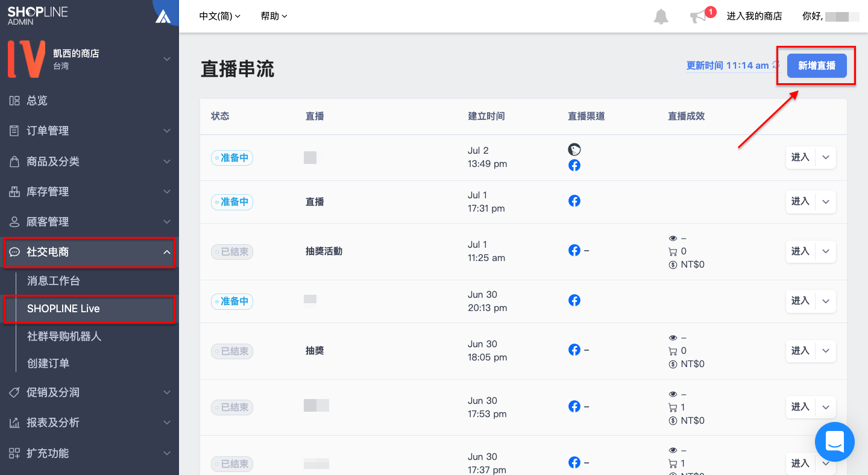Open the dropdown arrow for 抽獎 row
This screenshot has height=475, width=868.
(826, 351)
